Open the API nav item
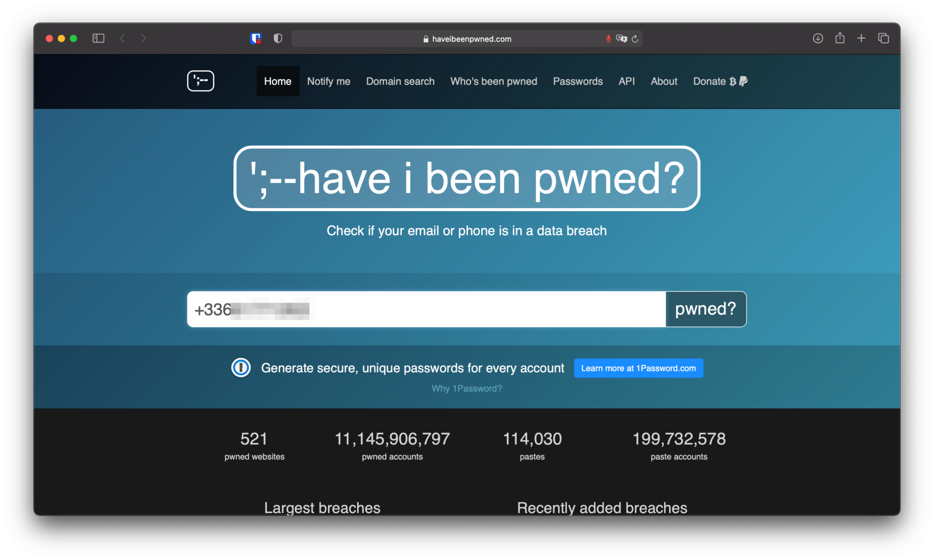This screenshot has width=934, height=560. (x=627, y=81)
